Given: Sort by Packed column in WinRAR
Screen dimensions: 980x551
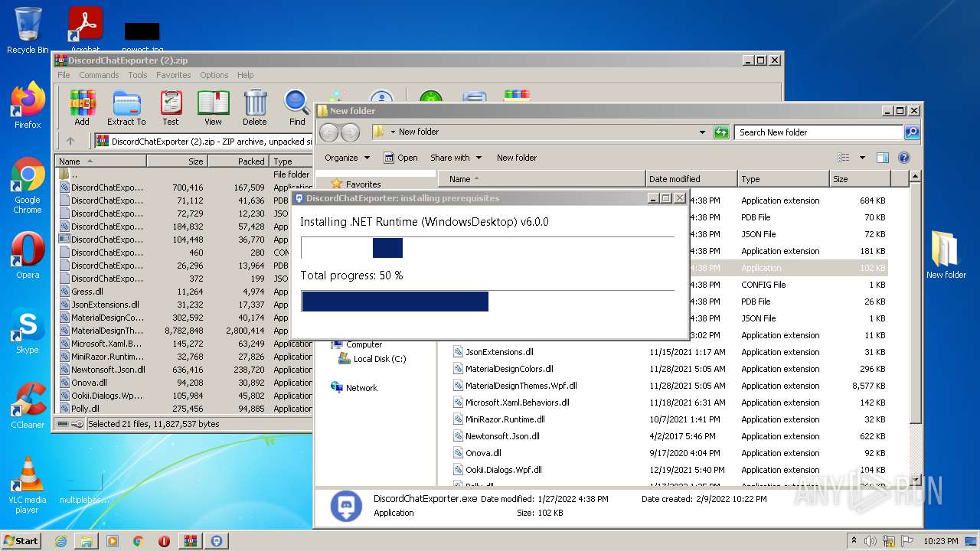Looking at the screenshot, I should pyautogui.click(x=237, y=161).
